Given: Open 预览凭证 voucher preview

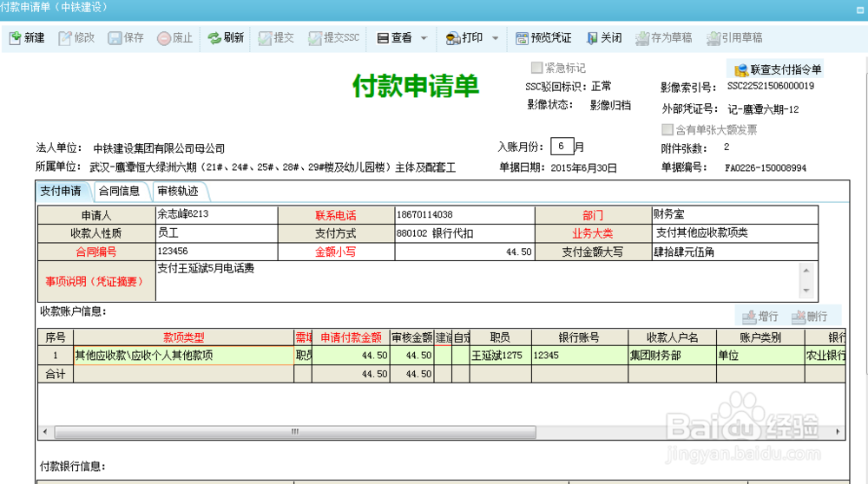Looking at the screenshot, I should pyautogui.click(x=543, y=37).
